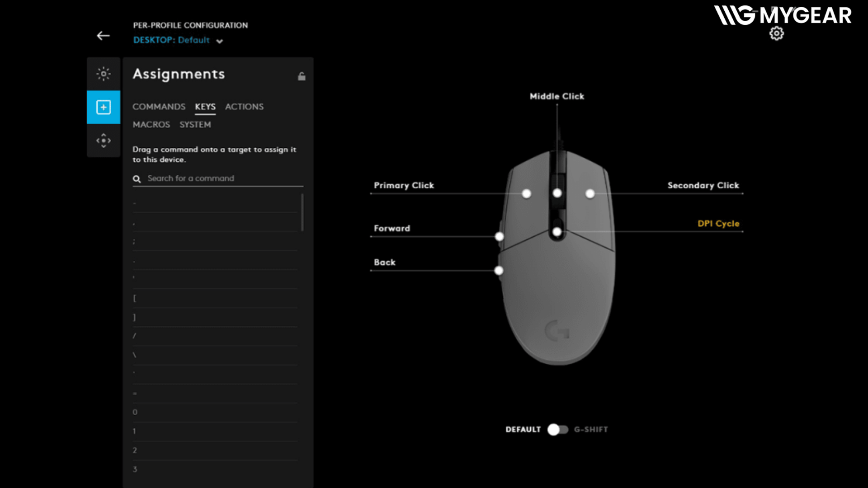Click the padlock icon in Assignments

point(302,76)
